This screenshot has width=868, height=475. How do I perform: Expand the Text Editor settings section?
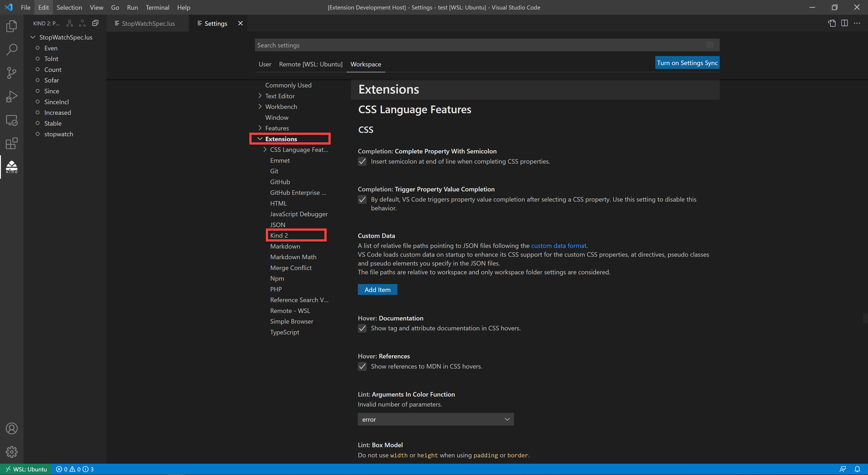click(x=260, y=96)
